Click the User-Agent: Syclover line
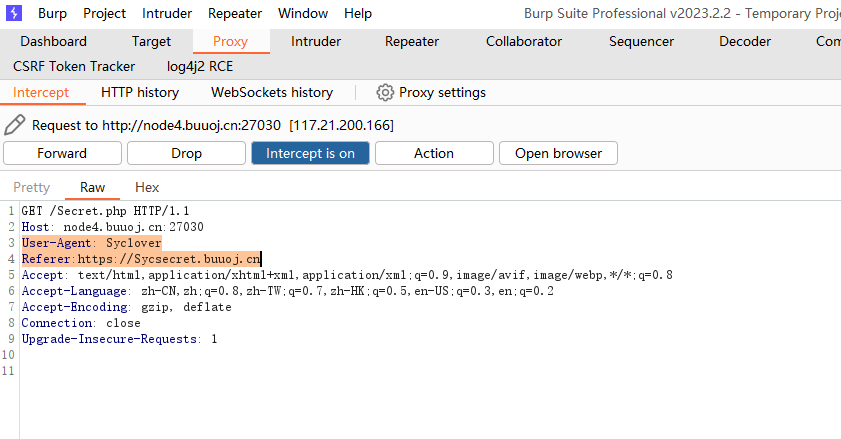841x439 pixels. click(91, 243)
